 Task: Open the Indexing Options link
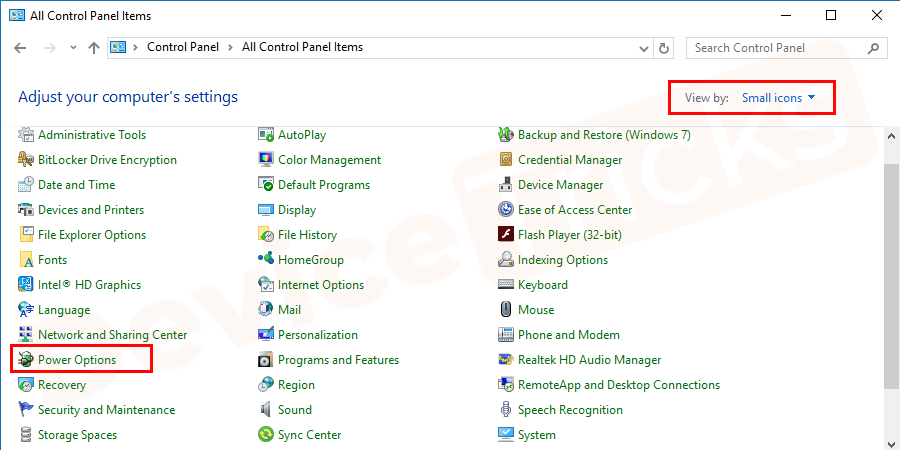562,260
